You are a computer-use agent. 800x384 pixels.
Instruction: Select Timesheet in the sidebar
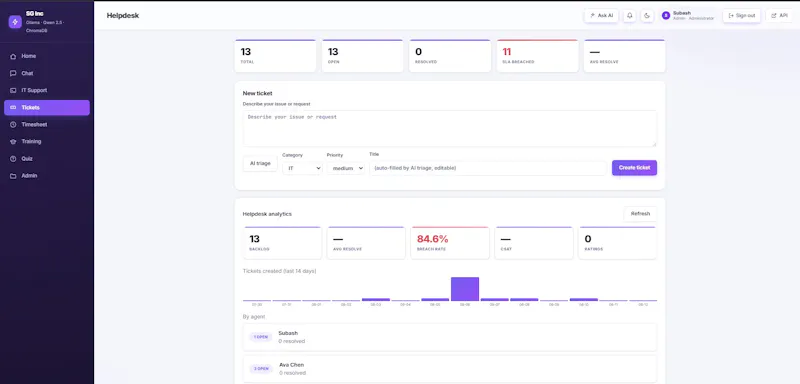coord(47,124)
